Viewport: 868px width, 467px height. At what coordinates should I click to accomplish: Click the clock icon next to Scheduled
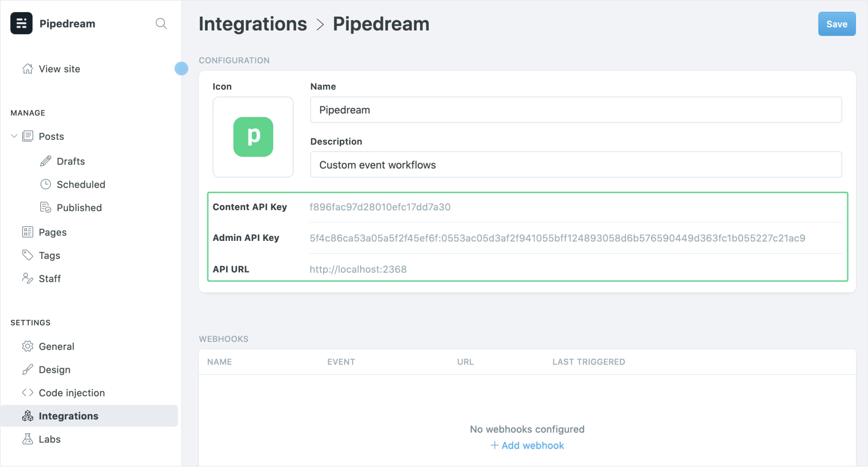click(45, 184)
